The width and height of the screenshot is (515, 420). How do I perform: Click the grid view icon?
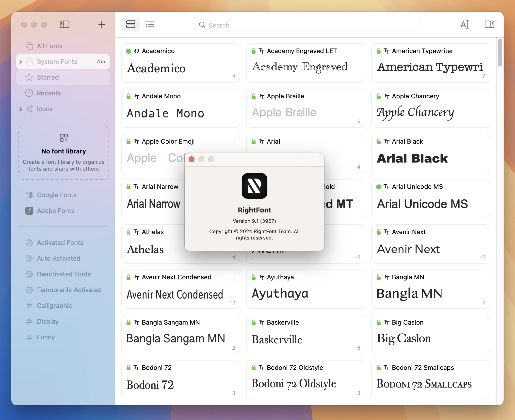pos(130,24)
